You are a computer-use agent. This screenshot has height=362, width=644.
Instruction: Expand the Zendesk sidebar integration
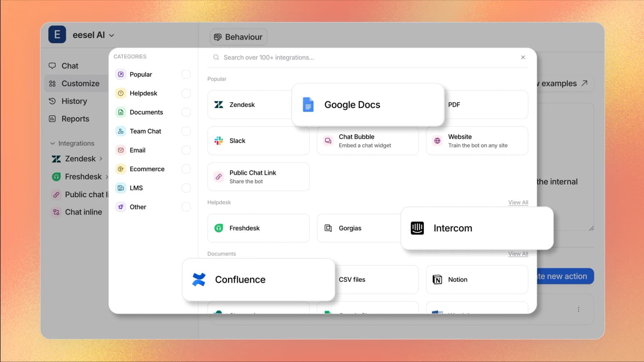coord(101,159)
